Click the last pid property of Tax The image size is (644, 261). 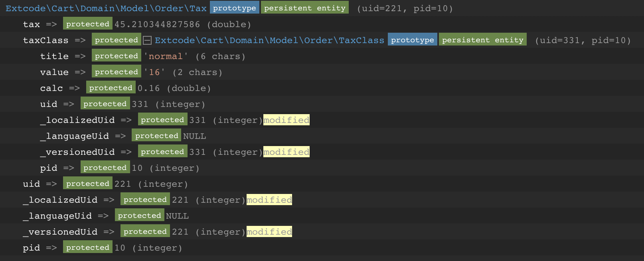click(32, 248)
